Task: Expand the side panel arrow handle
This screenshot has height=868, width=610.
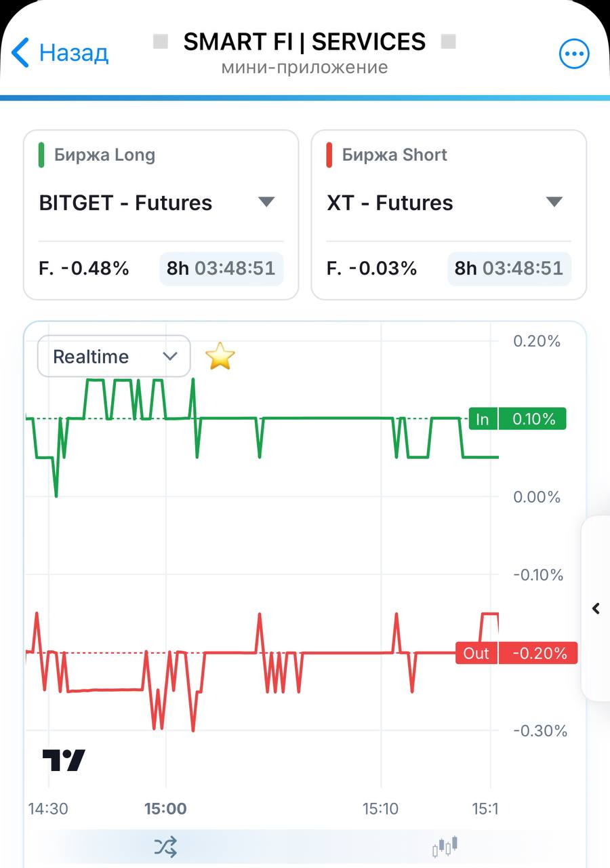Action: (596, 608)
